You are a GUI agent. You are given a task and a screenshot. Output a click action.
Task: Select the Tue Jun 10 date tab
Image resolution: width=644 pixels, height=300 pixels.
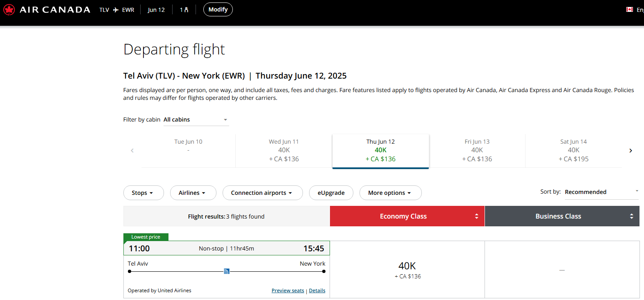[x=188, y=151]
